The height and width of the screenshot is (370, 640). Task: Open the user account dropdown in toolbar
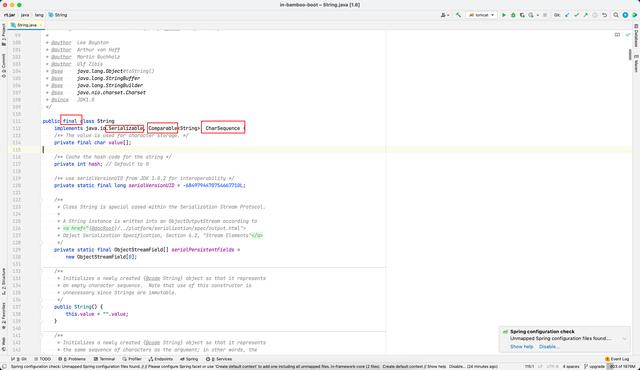pyautogui.click(x=444, y=15)
